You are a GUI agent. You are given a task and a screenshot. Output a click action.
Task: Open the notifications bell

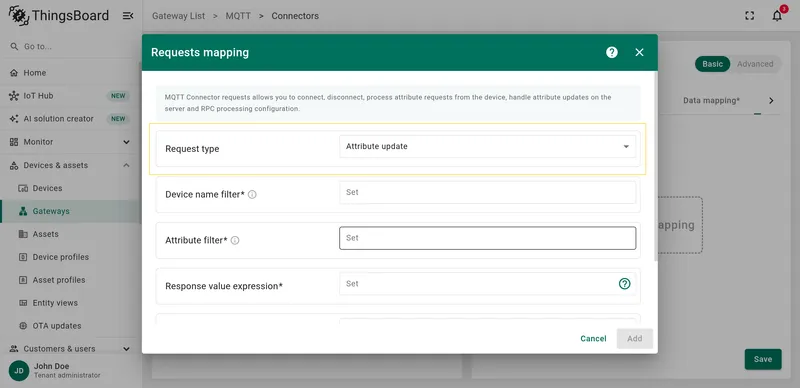pos(777,16)
